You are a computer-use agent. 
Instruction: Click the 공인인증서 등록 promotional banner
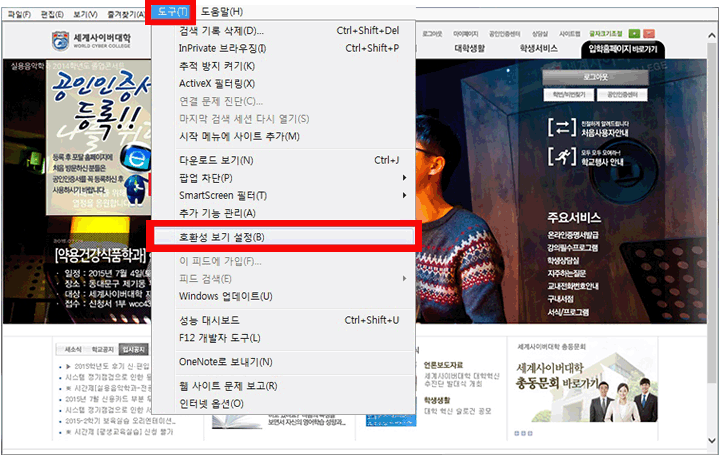99,136
